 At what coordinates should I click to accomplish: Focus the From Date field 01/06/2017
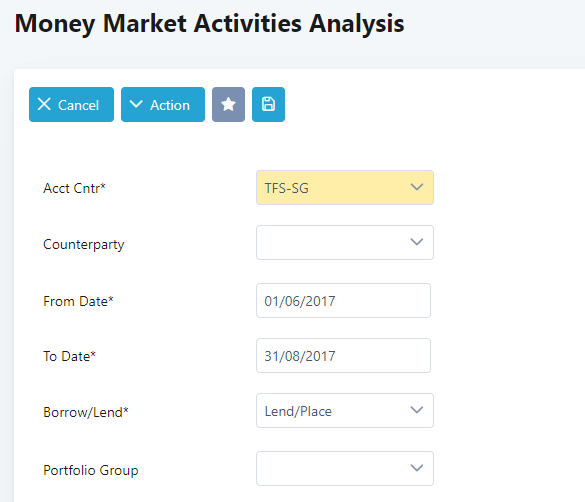[343, 301]
